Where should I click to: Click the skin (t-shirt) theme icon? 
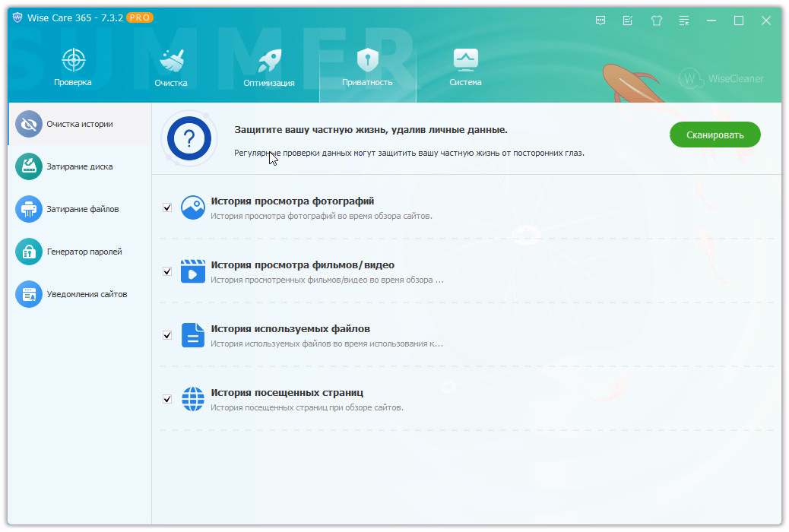point(657,21)
